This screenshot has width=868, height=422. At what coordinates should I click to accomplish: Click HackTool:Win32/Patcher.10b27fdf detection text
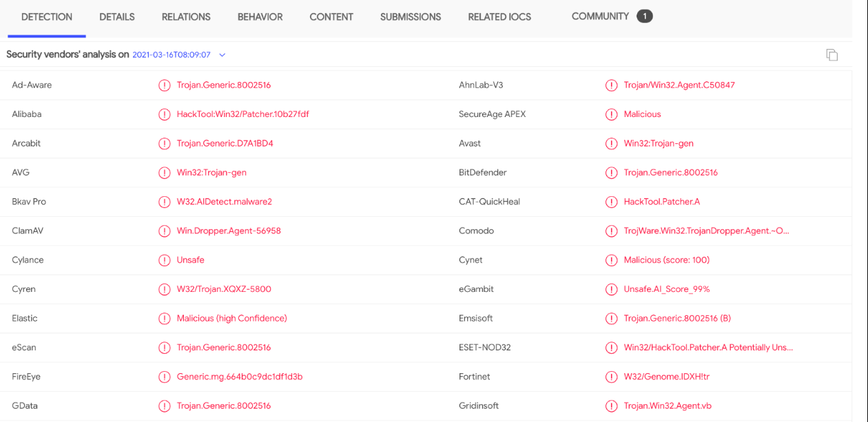[242, 114]
